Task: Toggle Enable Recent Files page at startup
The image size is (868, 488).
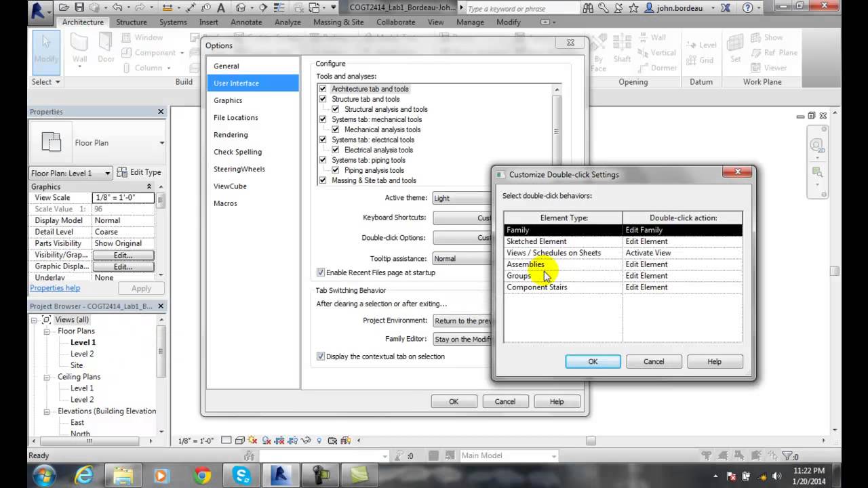Action: pos(321,272)
